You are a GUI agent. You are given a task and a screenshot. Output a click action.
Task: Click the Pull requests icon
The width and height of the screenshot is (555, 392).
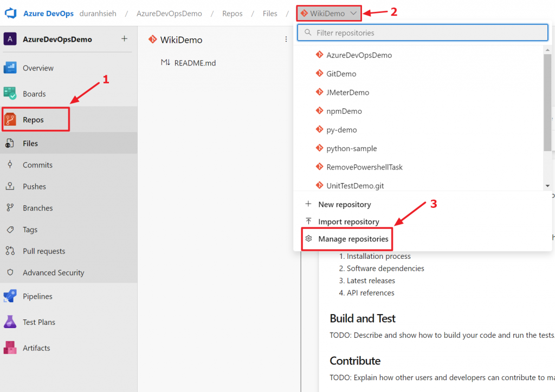coord(10,251)
